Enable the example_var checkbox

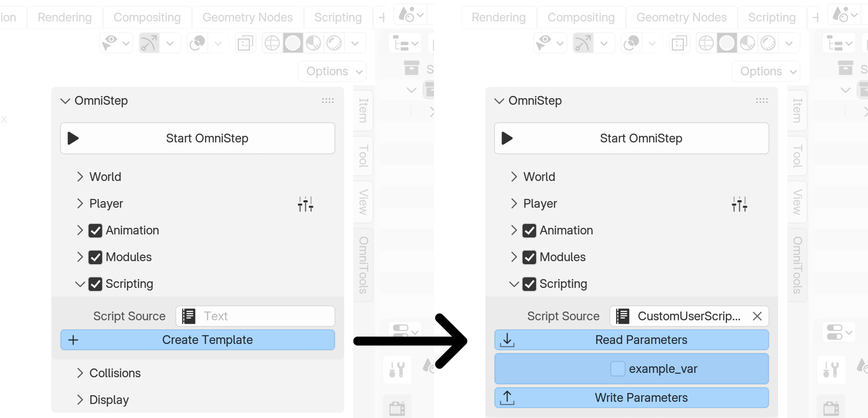618,369
